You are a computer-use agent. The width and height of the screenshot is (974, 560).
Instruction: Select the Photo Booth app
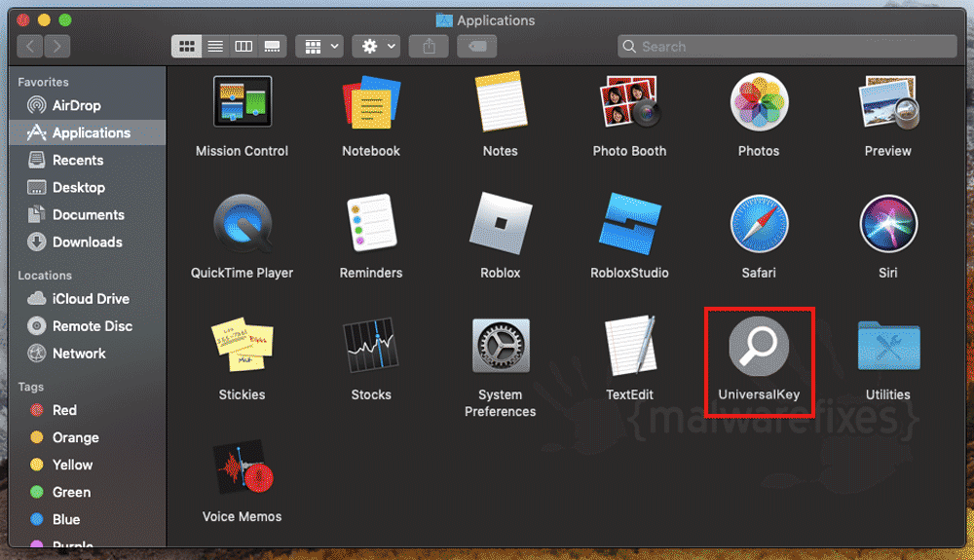(x=629, y=102)
